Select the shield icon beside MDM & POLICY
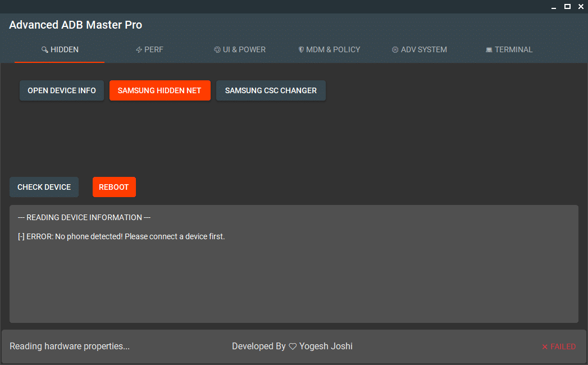Viewport: 588px width, 365px height. click(x=301, y=49)
